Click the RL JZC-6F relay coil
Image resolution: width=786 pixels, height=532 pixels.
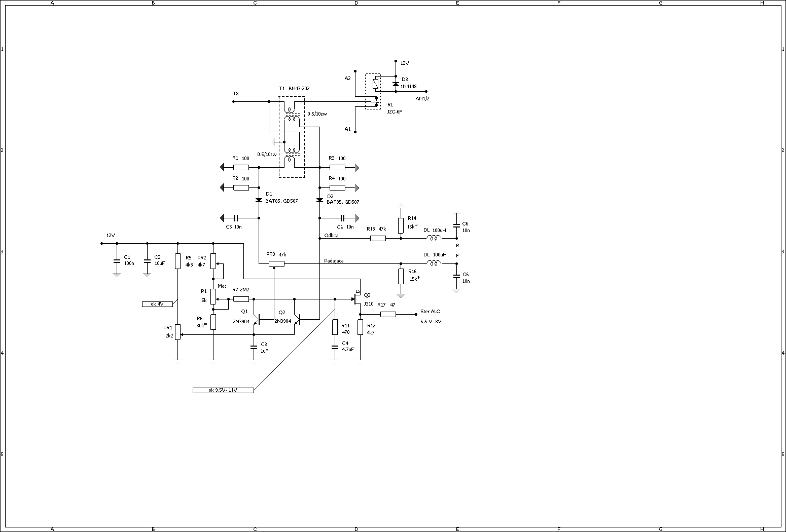click(375, 84)
